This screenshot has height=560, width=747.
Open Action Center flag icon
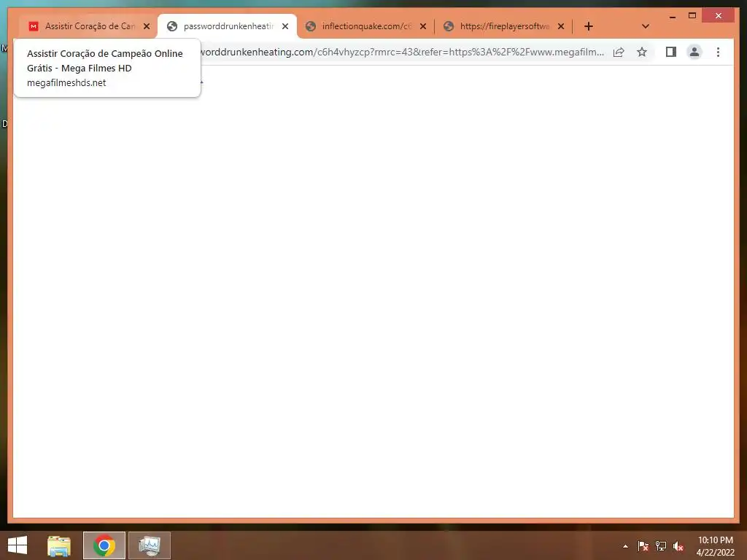643,546
